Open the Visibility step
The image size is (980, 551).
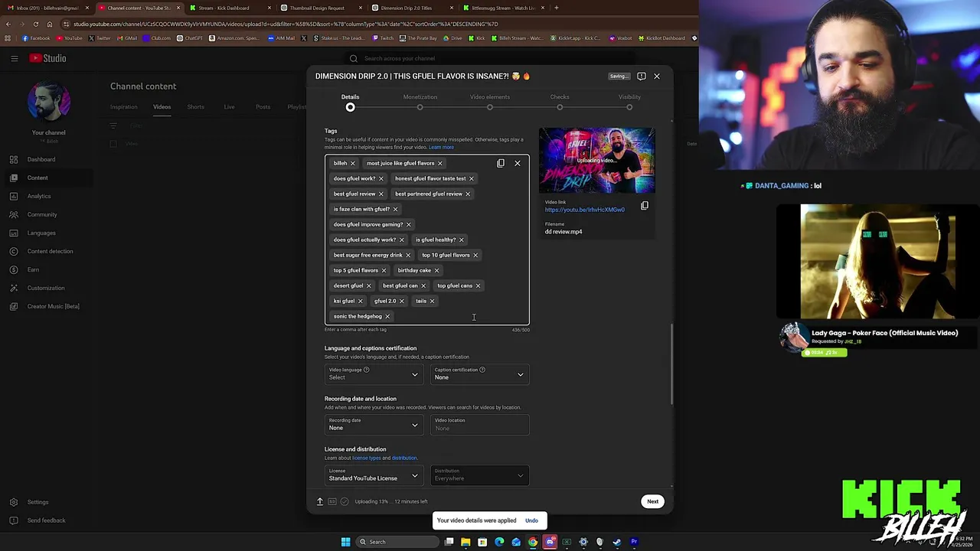[x=629, y=102]
